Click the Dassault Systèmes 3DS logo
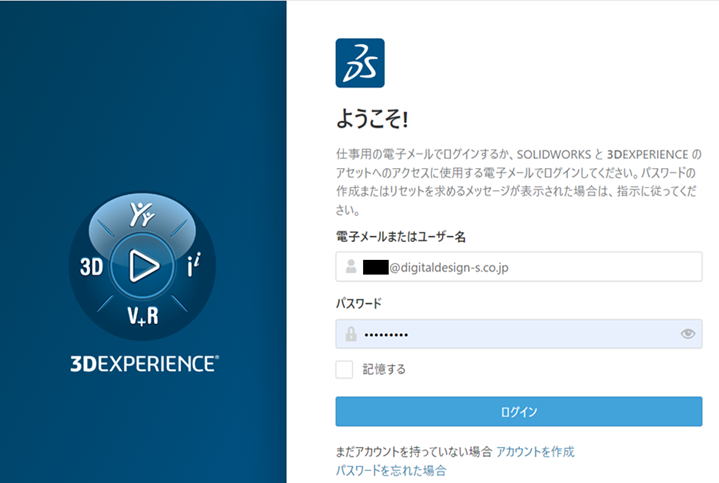 pyautogui.click(x=360, y=63)
